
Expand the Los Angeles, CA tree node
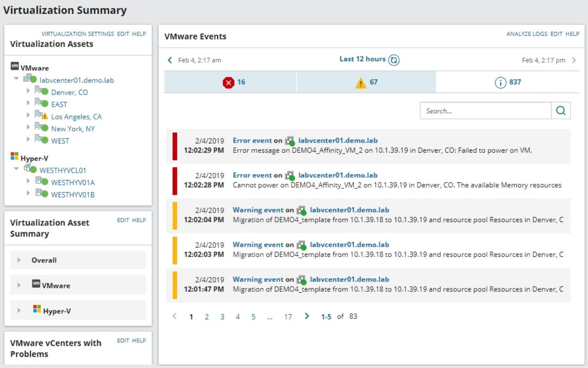tap(28, 115)
